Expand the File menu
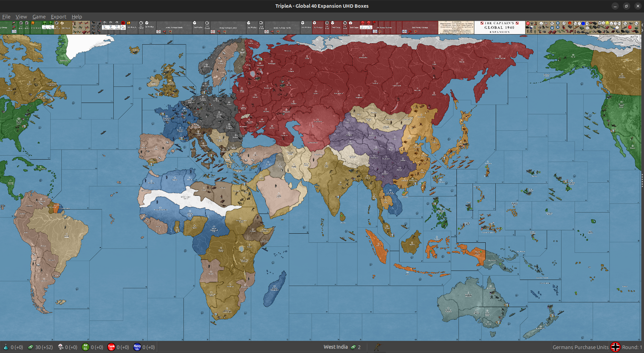Image resolution: width=644 pixels, height=353 pixels. [x=6, y=16]
